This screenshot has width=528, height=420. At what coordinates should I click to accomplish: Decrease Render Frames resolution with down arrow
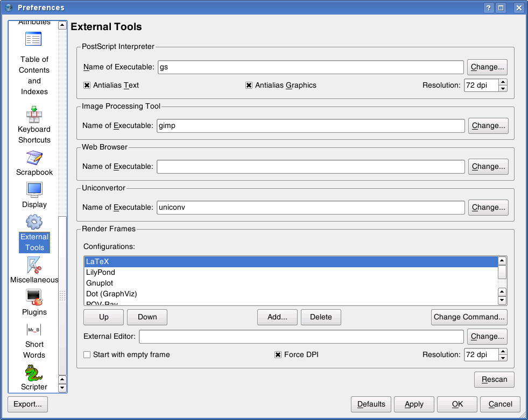(503, 358)
